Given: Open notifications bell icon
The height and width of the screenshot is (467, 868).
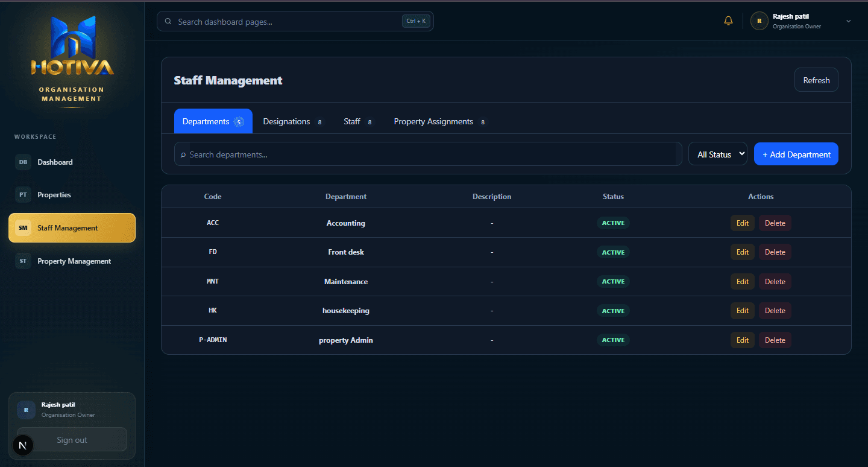Looking at the screenshot, I should tap(728, 21).
